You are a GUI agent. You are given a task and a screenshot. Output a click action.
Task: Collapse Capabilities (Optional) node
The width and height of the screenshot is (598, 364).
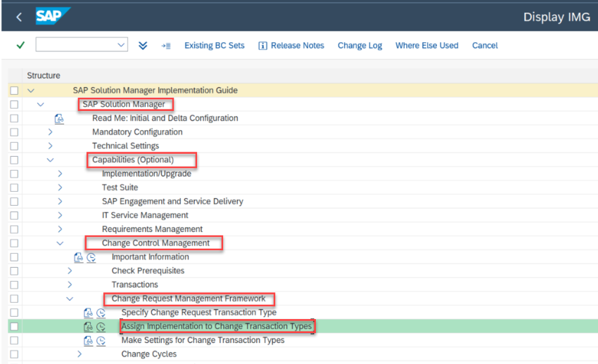(x=51, y=160)
